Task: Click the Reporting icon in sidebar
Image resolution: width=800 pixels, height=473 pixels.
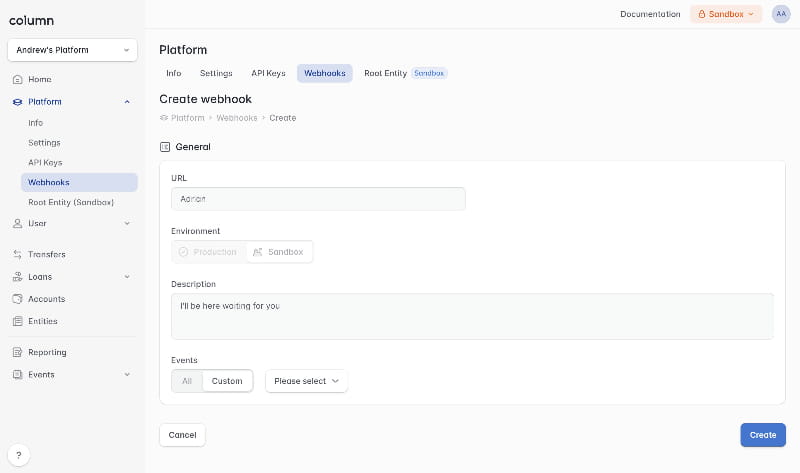Action: click(17, 352)
